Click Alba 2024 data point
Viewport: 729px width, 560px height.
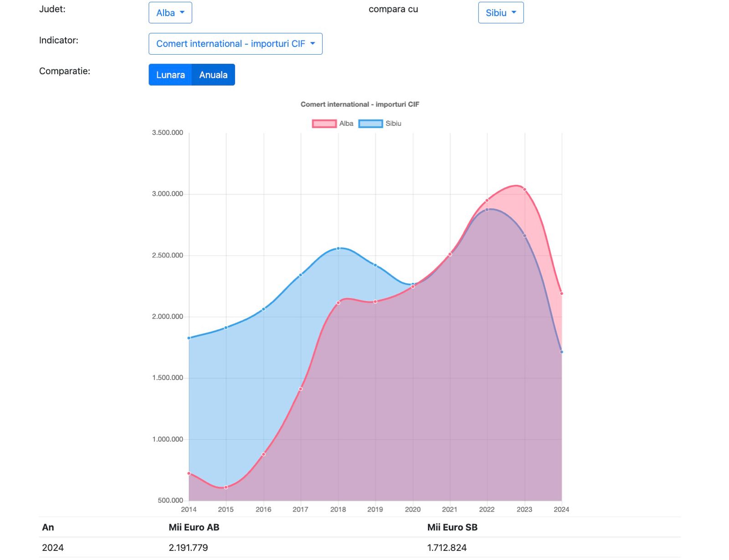(x=561, y=293)
